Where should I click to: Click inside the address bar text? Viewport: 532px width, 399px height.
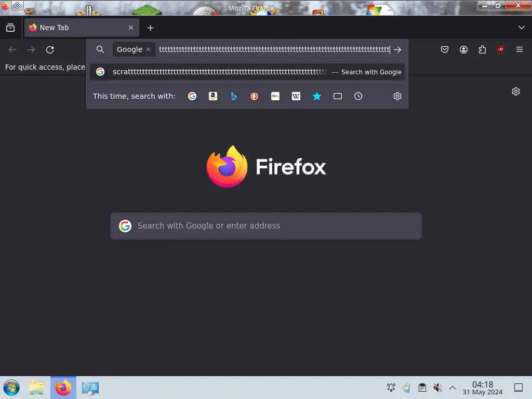coord(274,49)
